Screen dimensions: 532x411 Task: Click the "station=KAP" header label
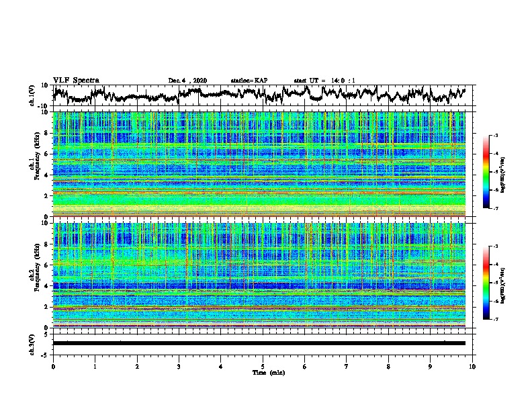point(249,81)
